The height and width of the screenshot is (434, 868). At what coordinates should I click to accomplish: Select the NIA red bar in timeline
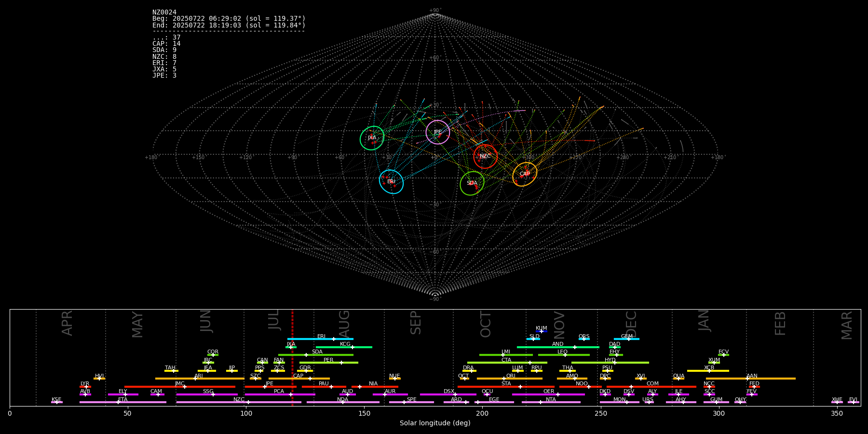click(x=375, y=387)
